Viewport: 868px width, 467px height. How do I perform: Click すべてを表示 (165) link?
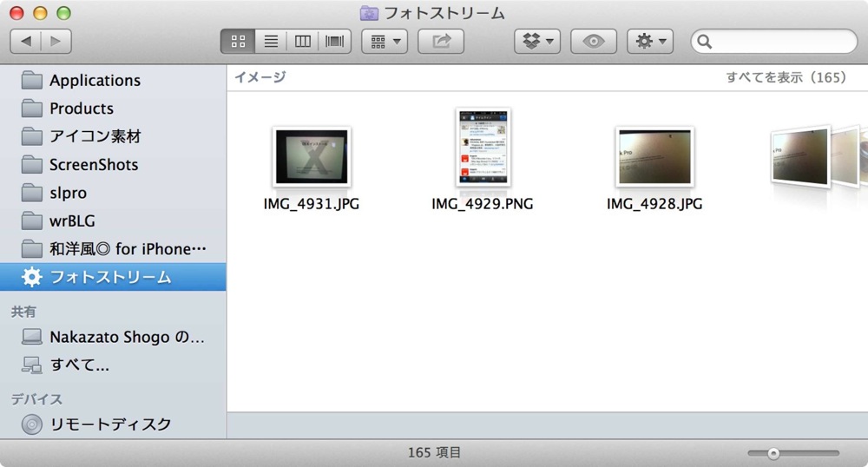pos(786,77)
